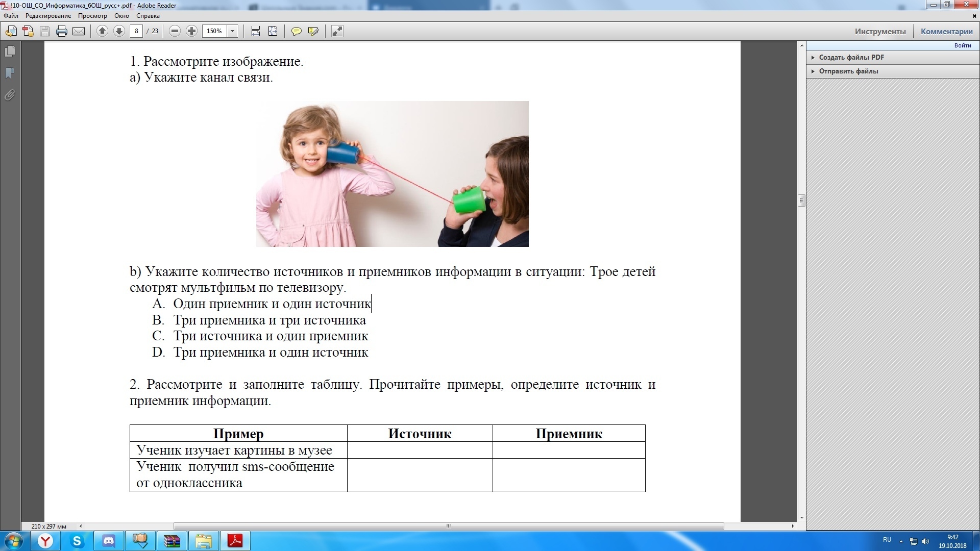Click the 'Ученик изучает картины в музее' cell

coord(238,450)
